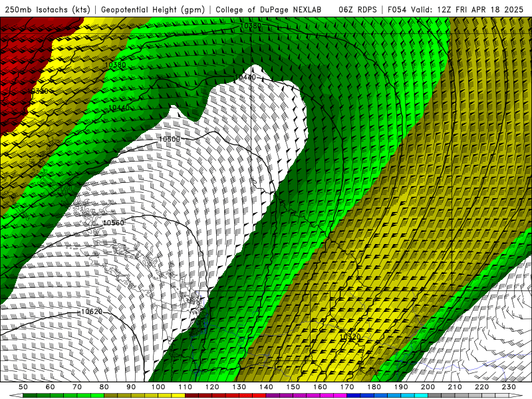The height and width of the screenshot is (399, 532).
Task: Click the 10440 contour label touching the white area's tip
Action: tap(245, 77)
